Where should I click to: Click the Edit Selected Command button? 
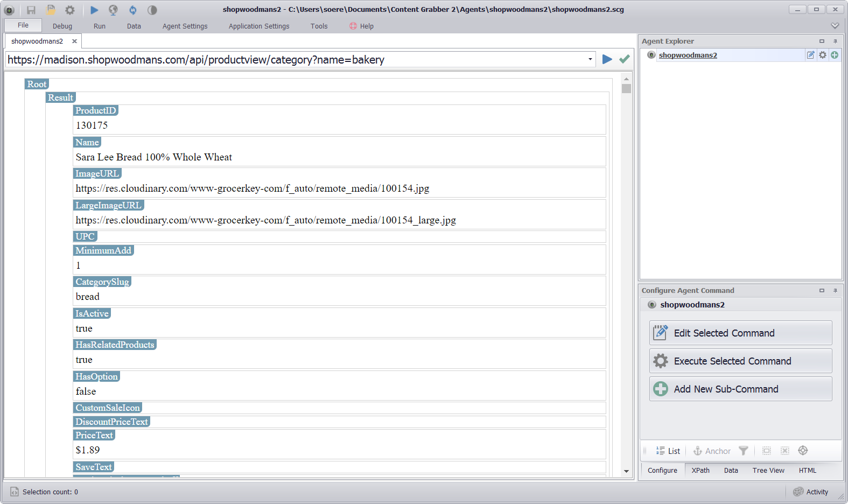click(740, 333)
